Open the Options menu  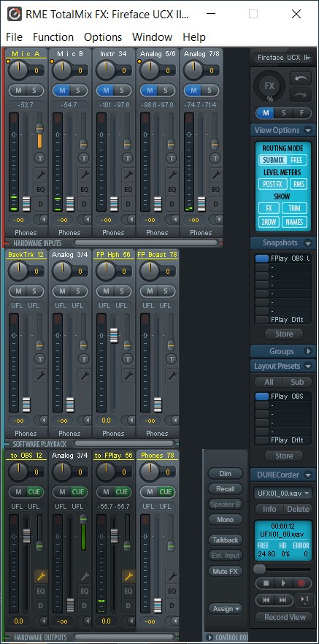[x=103, y=37]
